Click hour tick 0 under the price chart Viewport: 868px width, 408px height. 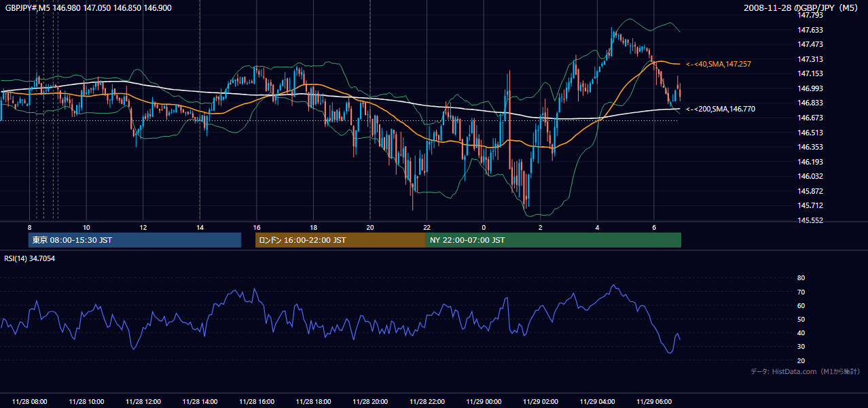coord(484,227)
